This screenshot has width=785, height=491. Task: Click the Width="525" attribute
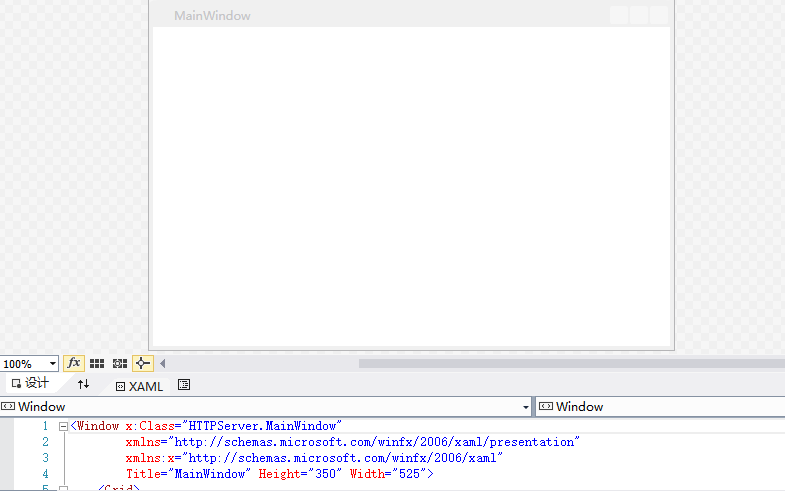tap(387, 474)
